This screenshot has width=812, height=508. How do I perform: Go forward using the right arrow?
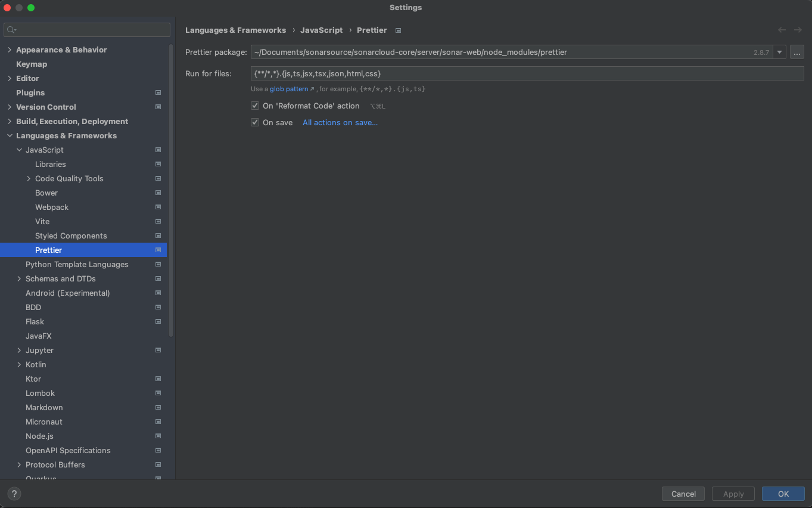click(x=798, y=30)
